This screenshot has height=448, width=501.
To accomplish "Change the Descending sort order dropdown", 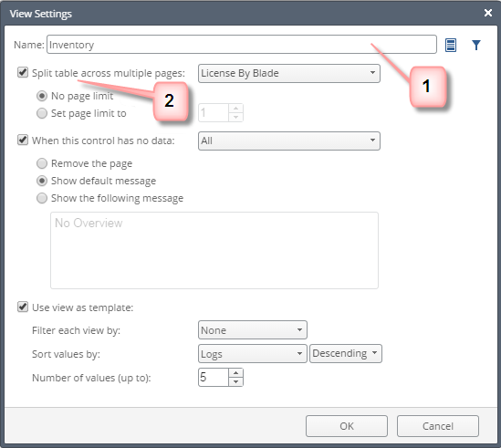I will point(345,353).
